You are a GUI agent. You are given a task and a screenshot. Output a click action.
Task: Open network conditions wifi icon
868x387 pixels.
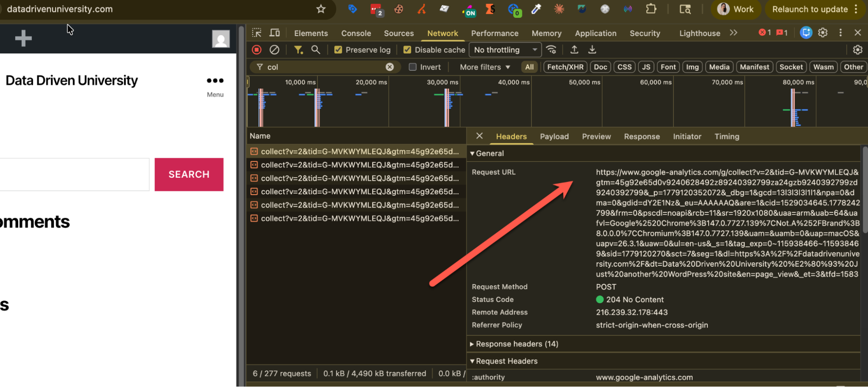coord(551,50)
